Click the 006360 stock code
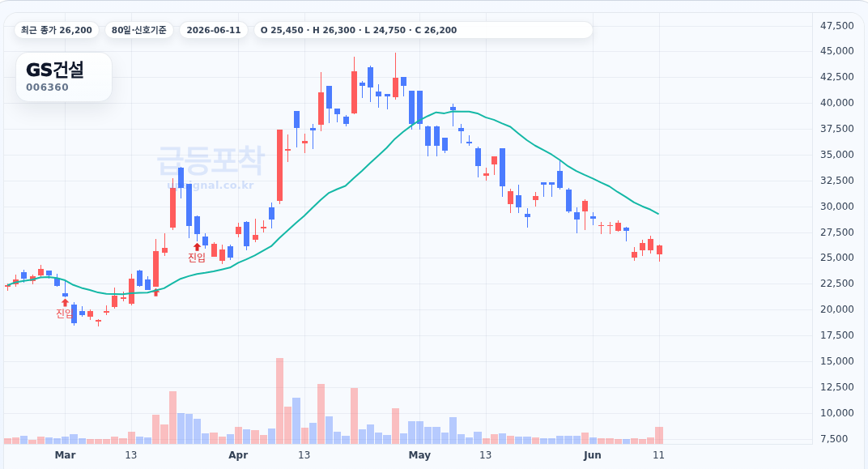Screen dimensions: 868x469 click(47, 87)
